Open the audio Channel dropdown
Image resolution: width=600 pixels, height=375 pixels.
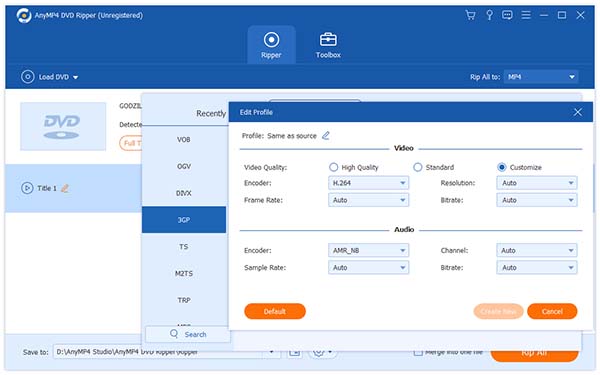pyautogui.click(x=536, y=250)
